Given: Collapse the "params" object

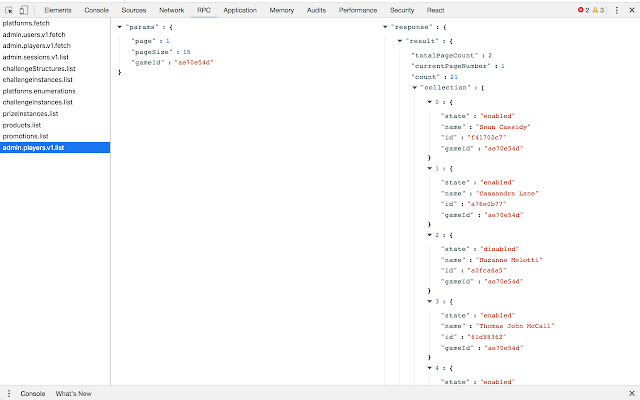Looking at the screenshot, I should point(120,27).
